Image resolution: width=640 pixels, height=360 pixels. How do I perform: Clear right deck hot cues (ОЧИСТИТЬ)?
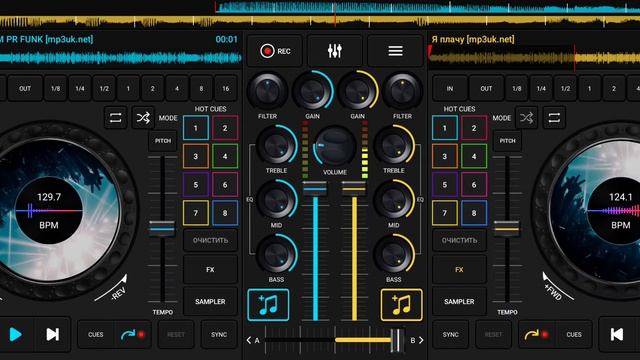459,240
